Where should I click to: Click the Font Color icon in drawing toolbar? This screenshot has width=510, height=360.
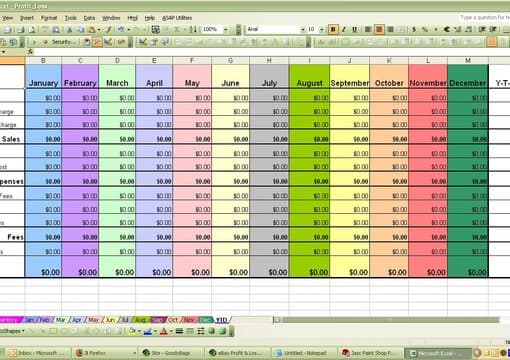164,331
